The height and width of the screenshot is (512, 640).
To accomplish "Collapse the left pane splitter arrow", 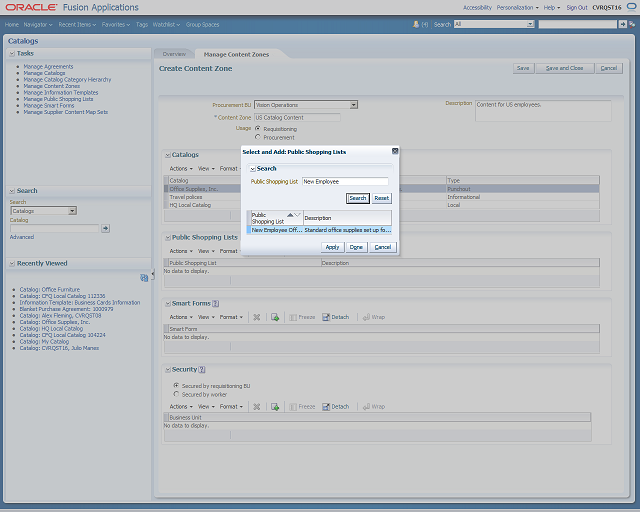I will [153, 275].
